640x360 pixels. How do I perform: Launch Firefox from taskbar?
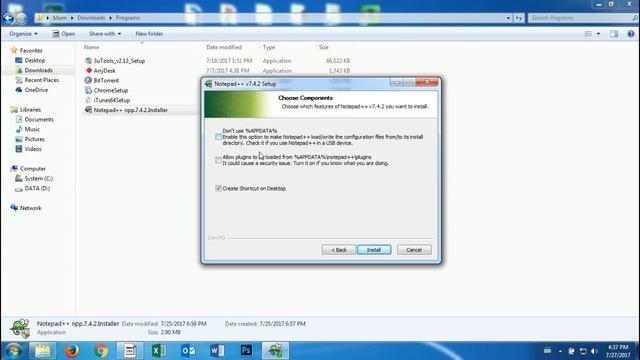tap(72, 351)
